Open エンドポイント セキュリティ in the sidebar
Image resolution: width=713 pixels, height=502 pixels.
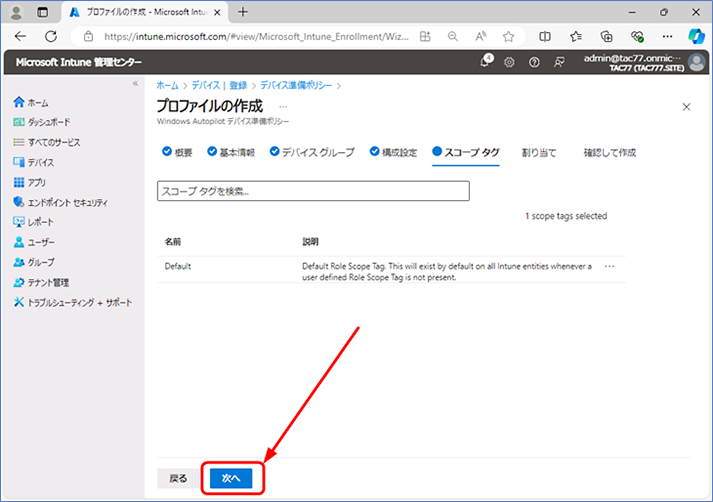click(x=61, y=202)
